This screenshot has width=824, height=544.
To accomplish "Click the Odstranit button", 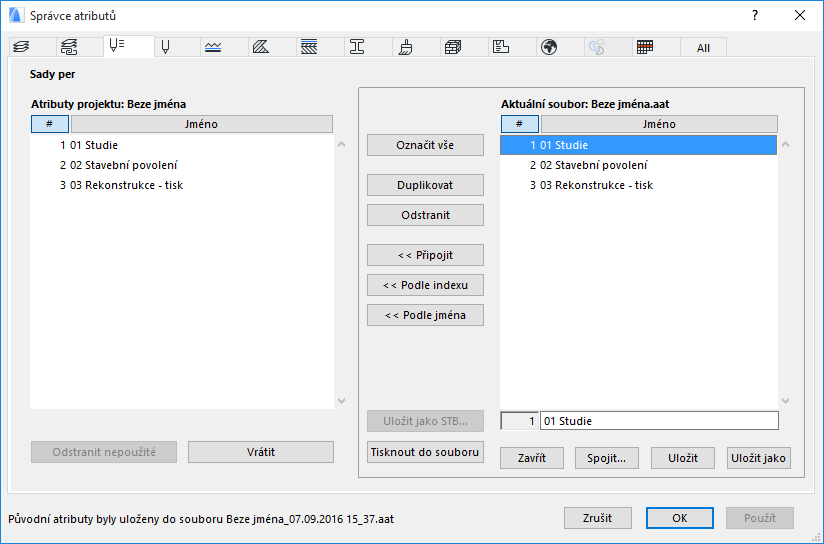I will 425,215.
